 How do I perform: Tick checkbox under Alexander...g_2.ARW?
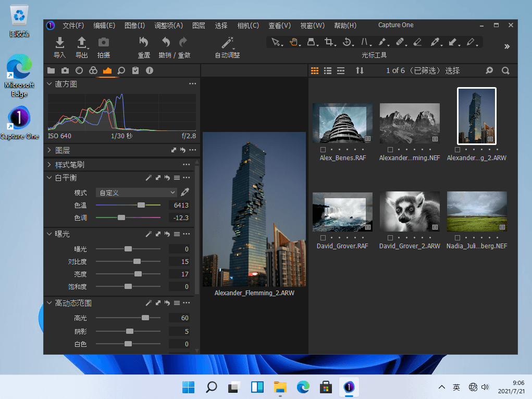pos(457,149)
